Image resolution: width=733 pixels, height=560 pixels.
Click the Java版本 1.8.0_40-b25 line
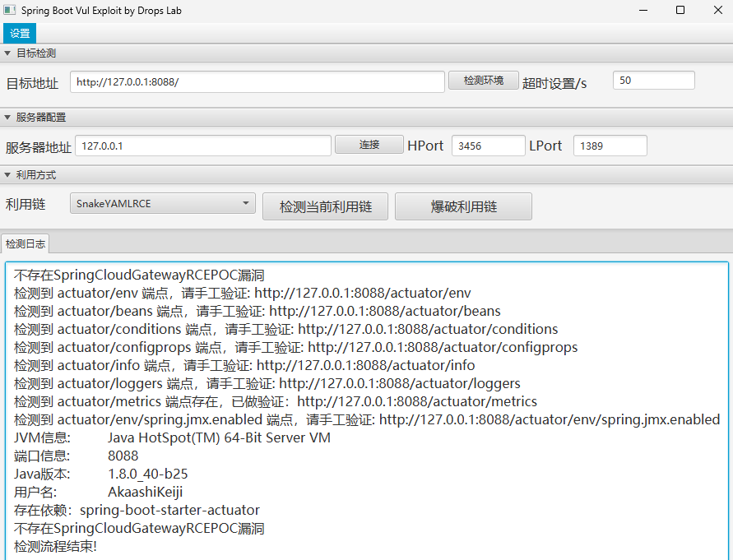pos(100,474)
